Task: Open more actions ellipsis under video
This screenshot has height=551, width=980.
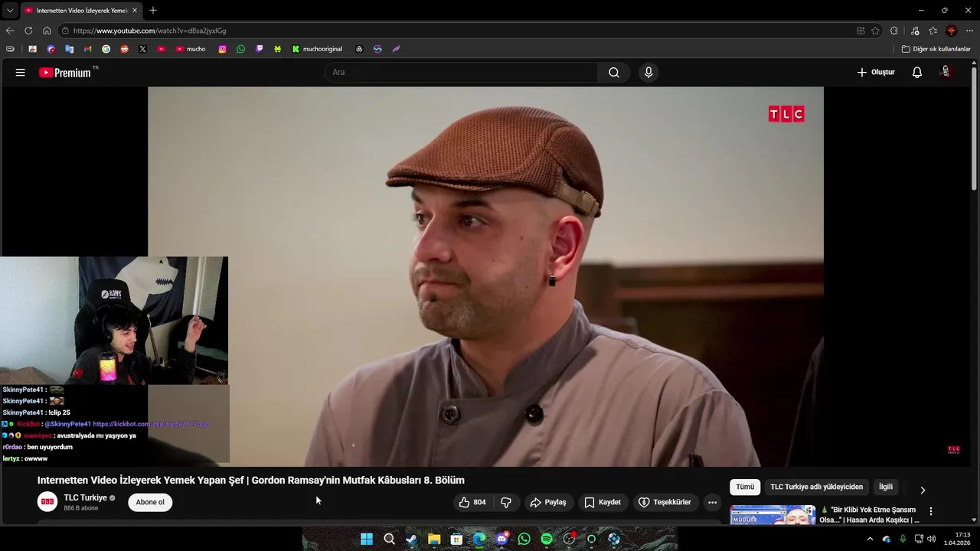Action: 712,502
